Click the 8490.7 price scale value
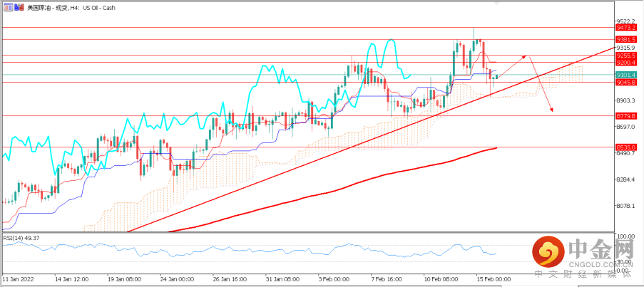Image resolution: width=644 pixels, height=287 pixels. point(627,153)
